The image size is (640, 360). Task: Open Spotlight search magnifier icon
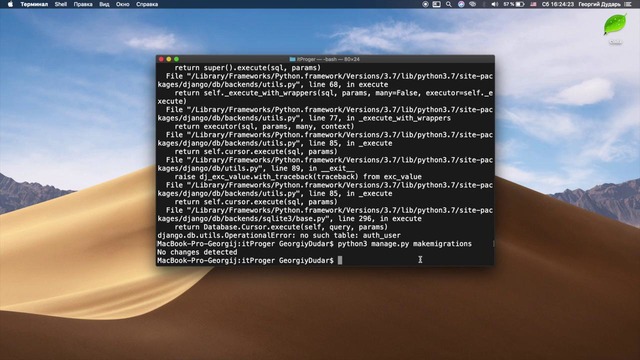[449, 4]
